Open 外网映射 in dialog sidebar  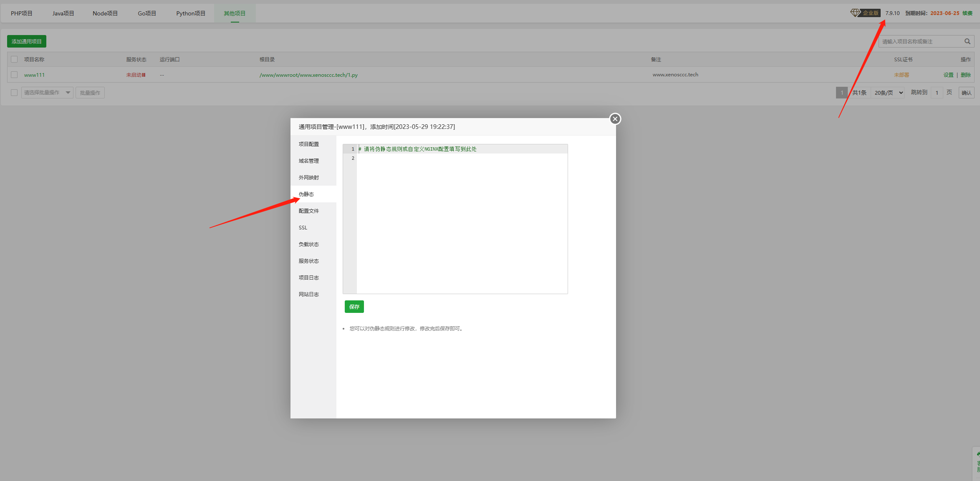(x=313, y=177)
